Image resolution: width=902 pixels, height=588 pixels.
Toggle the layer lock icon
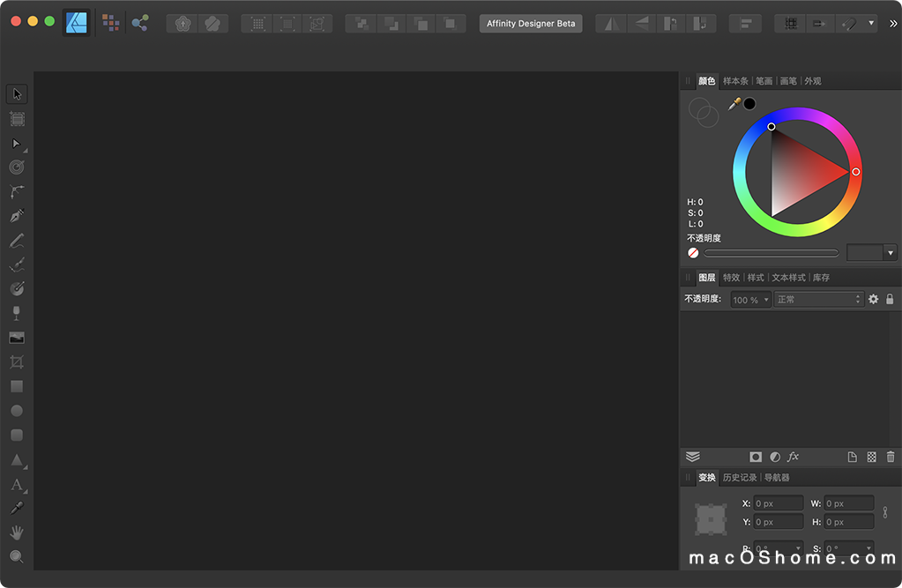890,300
